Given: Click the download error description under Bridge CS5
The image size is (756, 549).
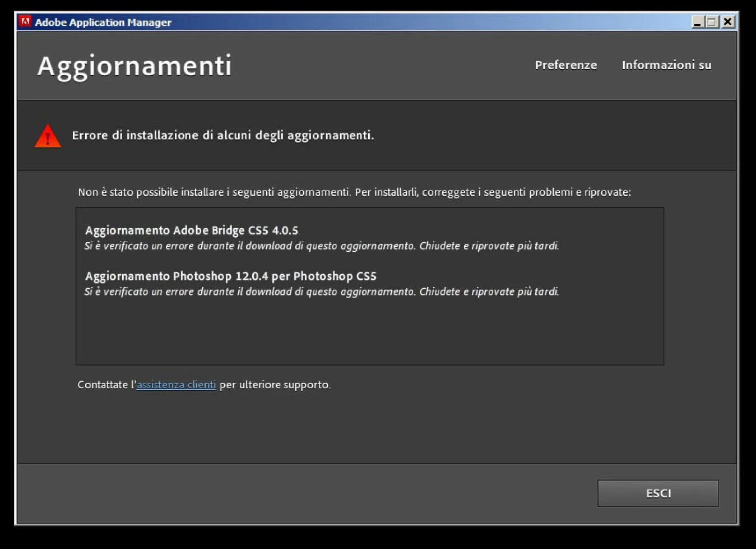Looking at the screenshot, I should point(322,246).
